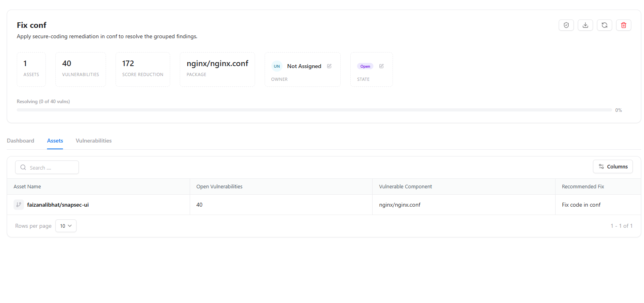Open asset faizanalibhat/snapsec-ui
The width and height of the screenshot is (644, 303).
coord(58,205)
